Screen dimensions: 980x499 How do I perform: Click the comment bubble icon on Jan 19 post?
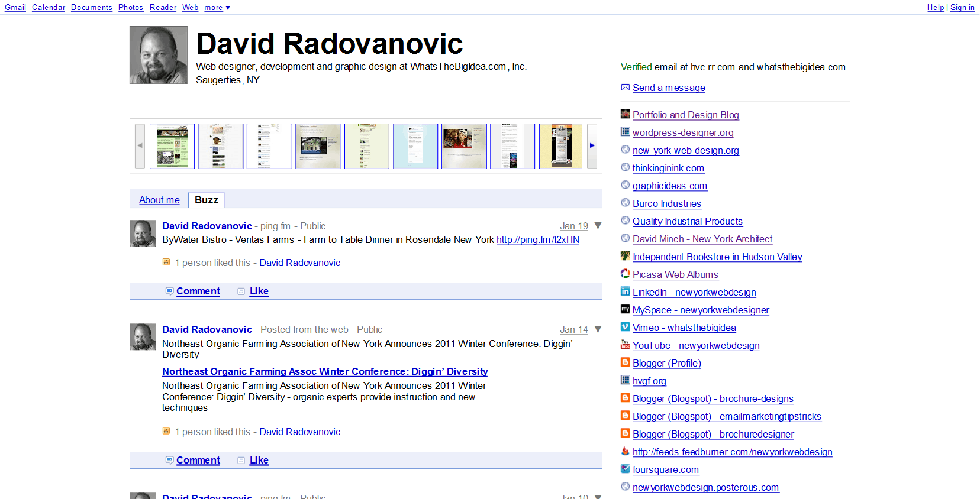[x=169, y=291]
